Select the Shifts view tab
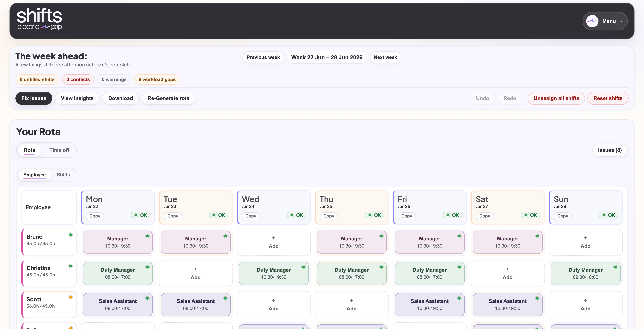This screenshot has width=644, height=329. pyautogui.click(x=63, y=175)
